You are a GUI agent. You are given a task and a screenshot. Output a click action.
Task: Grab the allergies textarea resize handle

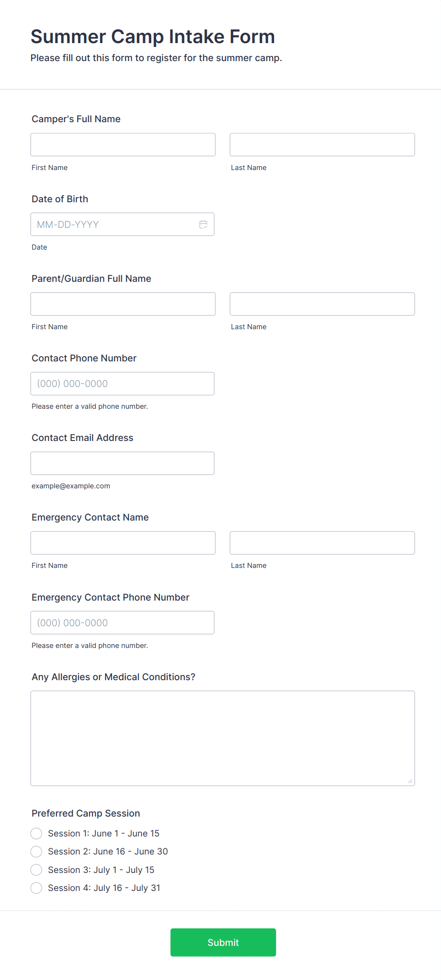coord(410,781)
